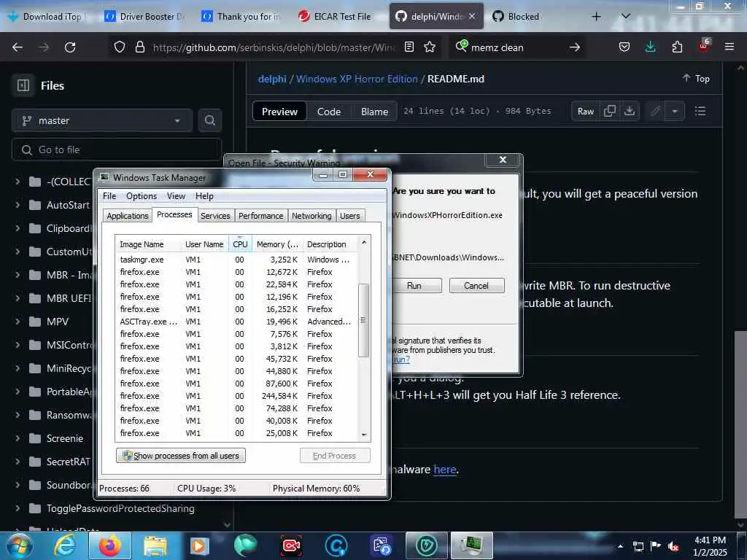Switch to the Services tab
The width and height of the screenshot is (747, 560).
click(x=215, y=216)
